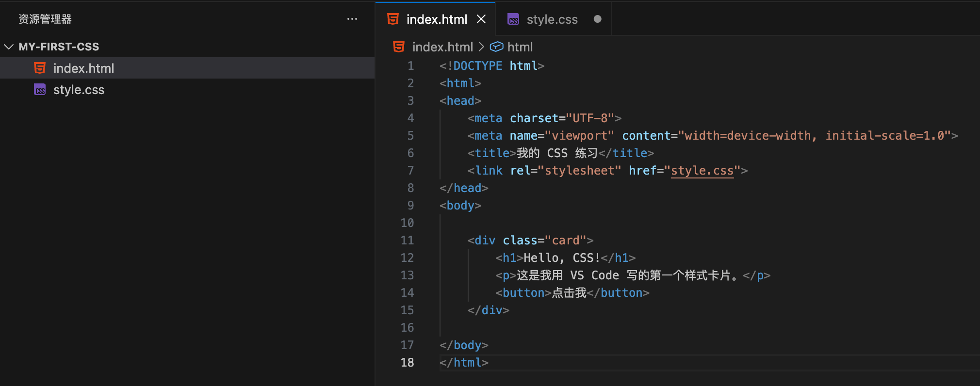This screenshot has height=386, width=980.
Task: Click the CSS icon on style.css tab
Action: point(513,19)
